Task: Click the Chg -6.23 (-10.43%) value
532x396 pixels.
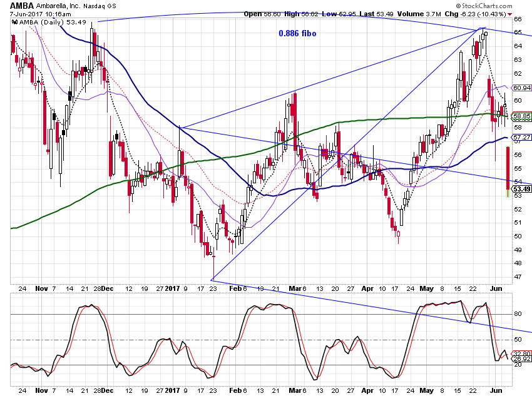Action: coord(475,14)
